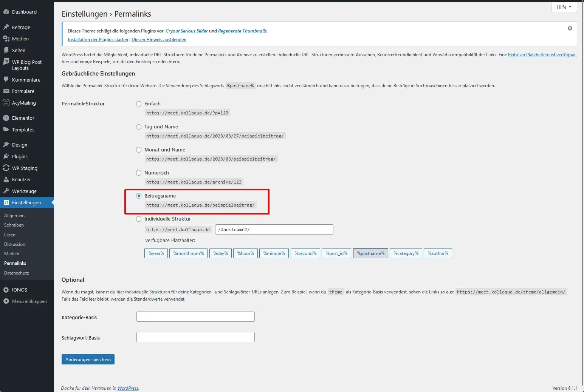Open the Elementor icon in the sidebar

[x=6, y=118]
